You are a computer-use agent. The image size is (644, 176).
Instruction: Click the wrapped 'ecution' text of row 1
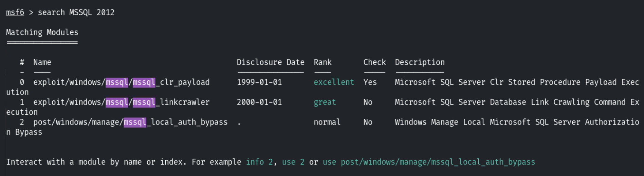click(22, 112)
